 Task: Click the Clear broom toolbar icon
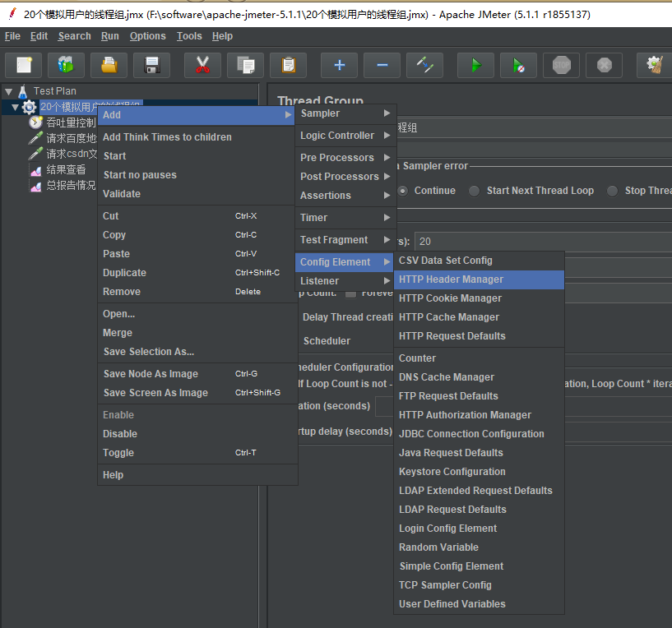pos(655,65)
